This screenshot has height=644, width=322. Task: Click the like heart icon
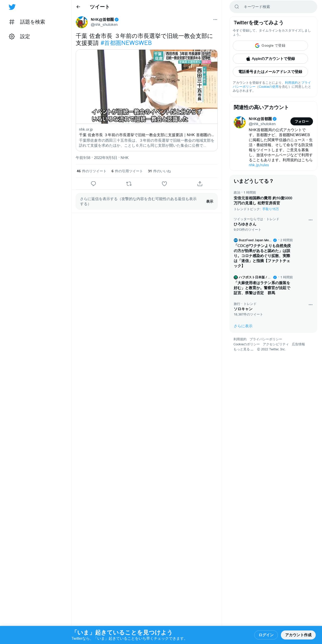pos(164,184)
